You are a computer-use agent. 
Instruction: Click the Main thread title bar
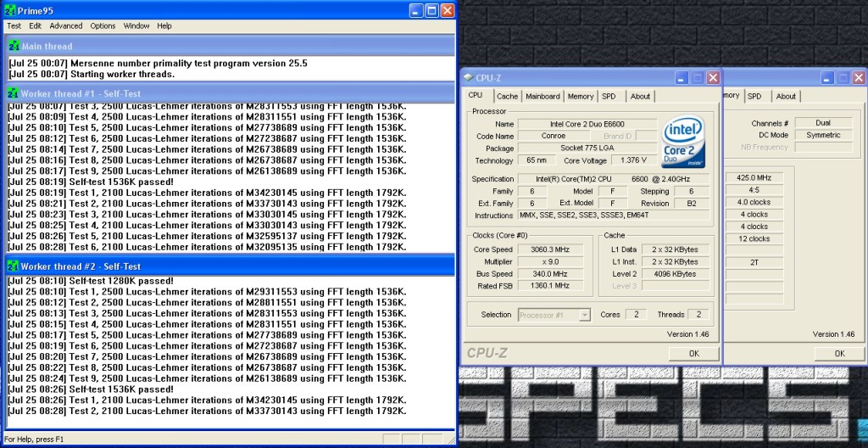tap(231, 47)
